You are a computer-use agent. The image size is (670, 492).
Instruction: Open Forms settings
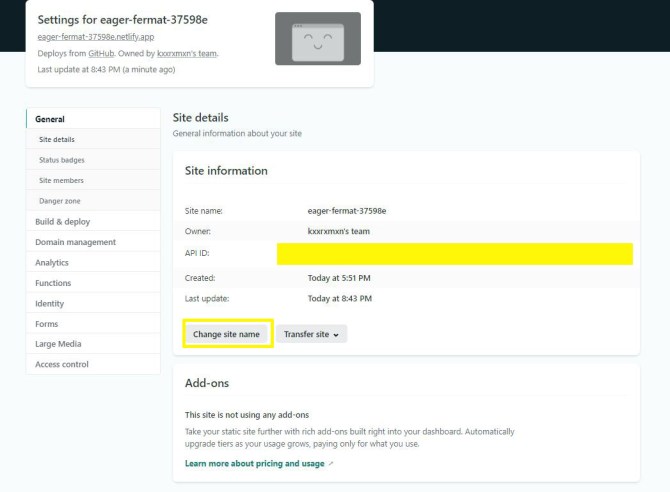pyautogui.click(x=93, y=324)
